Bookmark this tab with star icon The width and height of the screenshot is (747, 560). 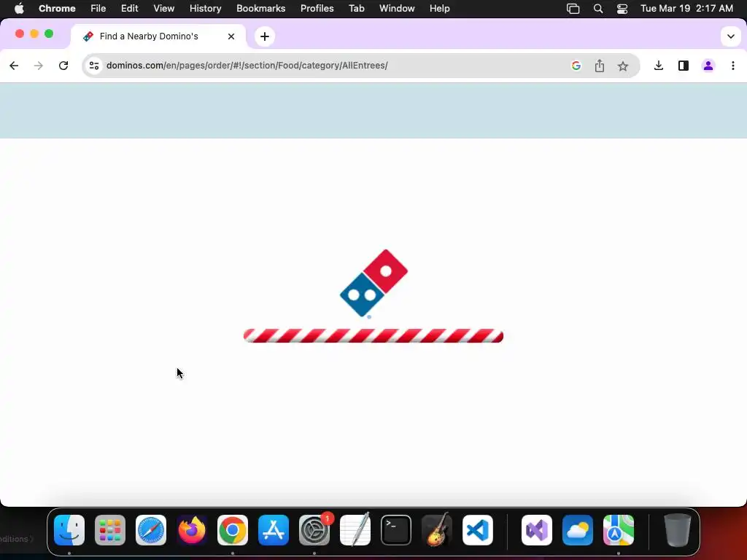pos(623,66)
